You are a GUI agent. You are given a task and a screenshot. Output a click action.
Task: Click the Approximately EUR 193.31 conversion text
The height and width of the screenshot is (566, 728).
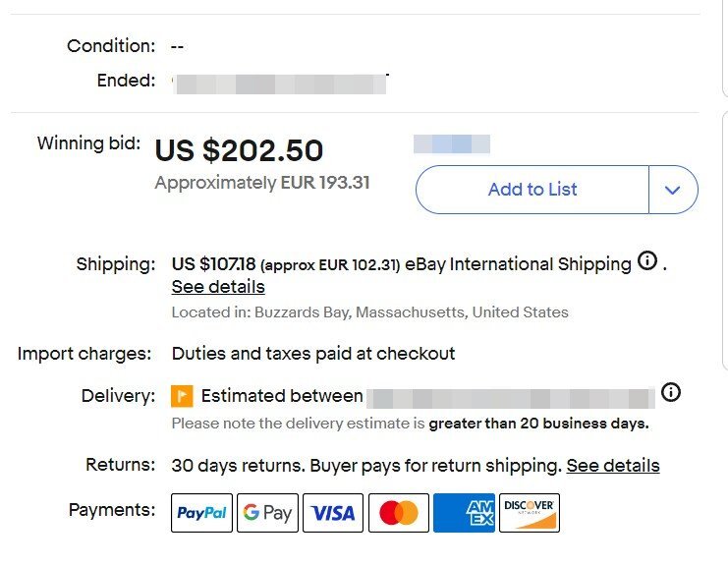[262, 183]
